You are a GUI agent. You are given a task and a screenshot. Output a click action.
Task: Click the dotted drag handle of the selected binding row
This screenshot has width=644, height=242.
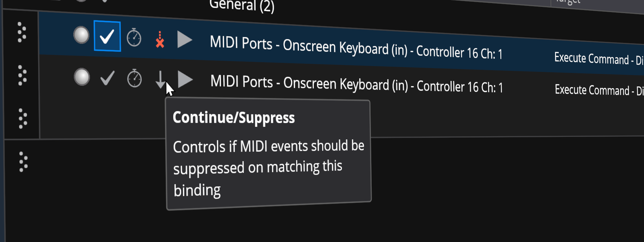tap(22, 32)
